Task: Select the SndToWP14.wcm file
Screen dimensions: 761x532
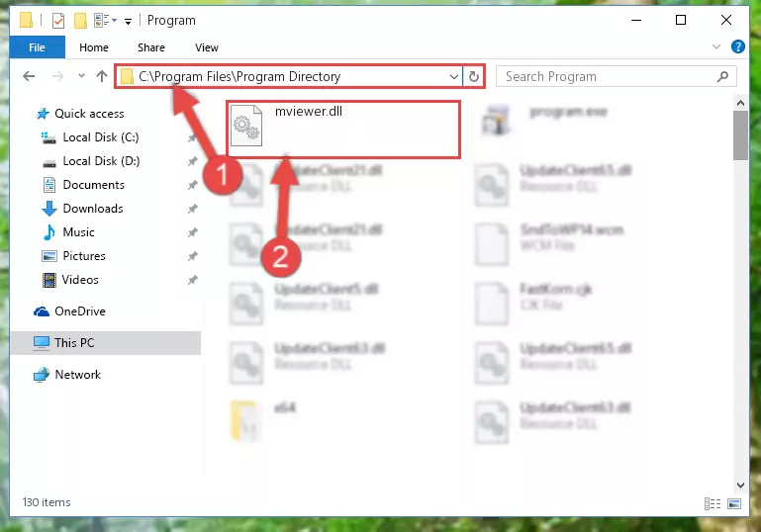Action: pos(551,243)
